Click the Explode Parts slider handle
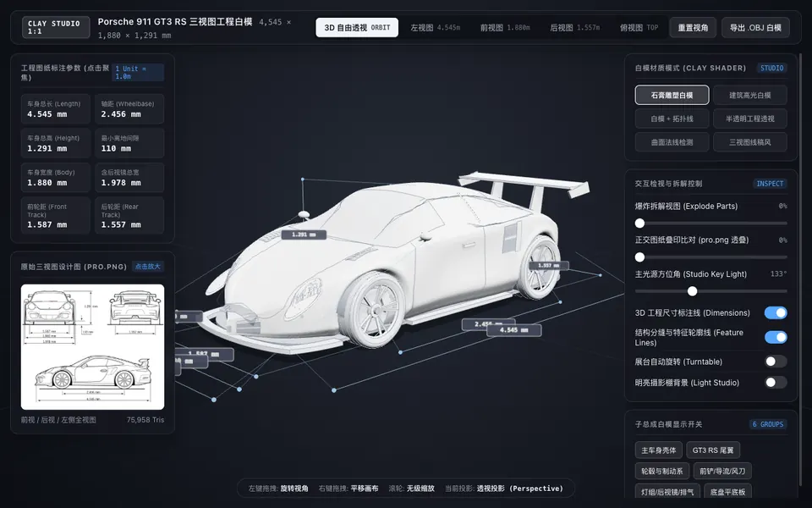 (x=640, y=224)
